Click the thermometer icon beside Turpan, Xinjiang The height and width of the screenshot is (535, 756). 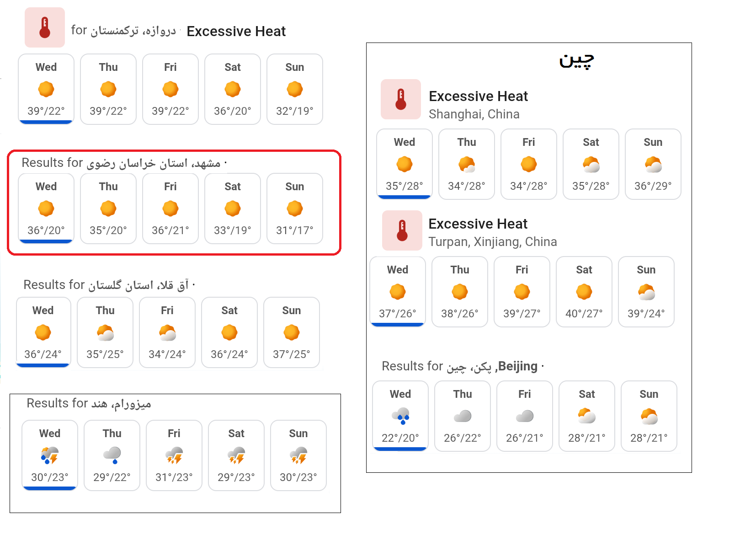[x=402, y=230]
